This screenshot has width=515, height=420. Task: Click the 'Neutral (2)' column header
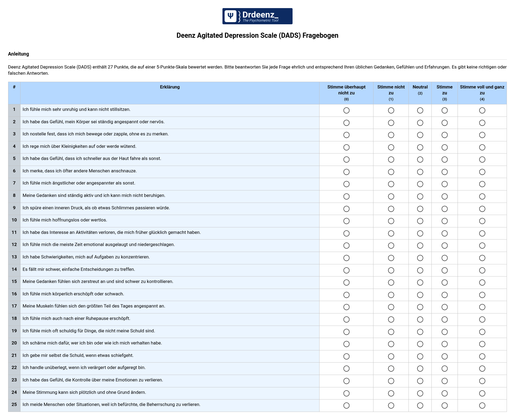point(420,93)
